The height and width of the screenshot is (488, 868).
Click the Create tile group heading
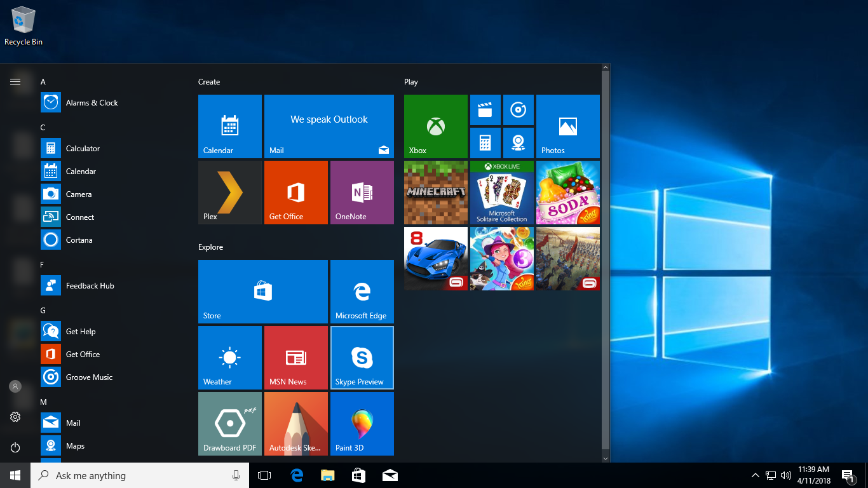209,82
